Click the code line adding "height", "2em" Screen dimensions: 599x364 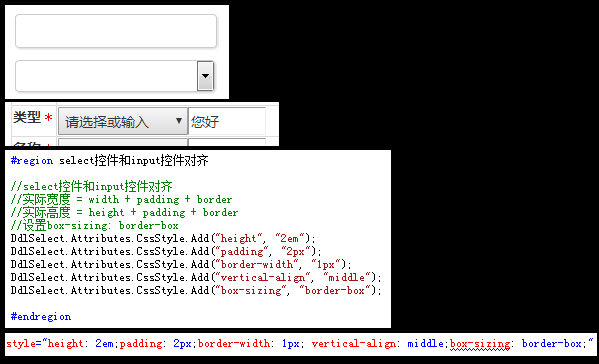(x=163, y=238)
